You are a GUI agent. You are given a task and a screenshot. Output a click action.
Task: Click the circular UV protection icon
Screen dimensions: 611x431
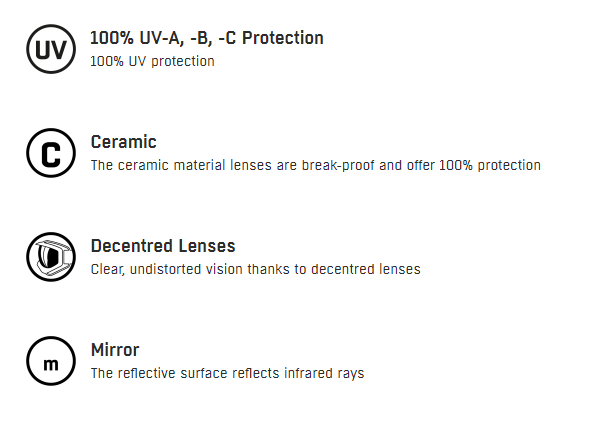pos(51,49)
